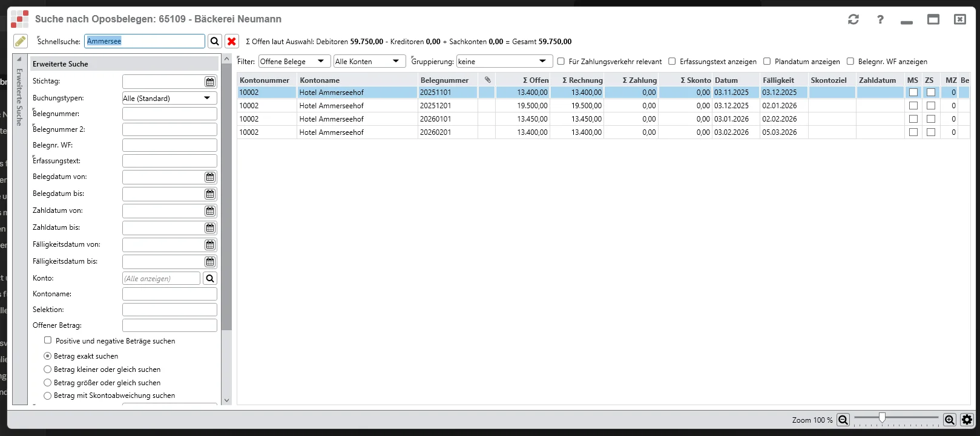Enable Erfassungstext anzeigen checkbox
Image resolution: width=980 pixels, height=436 pixels.
point(672,61)
